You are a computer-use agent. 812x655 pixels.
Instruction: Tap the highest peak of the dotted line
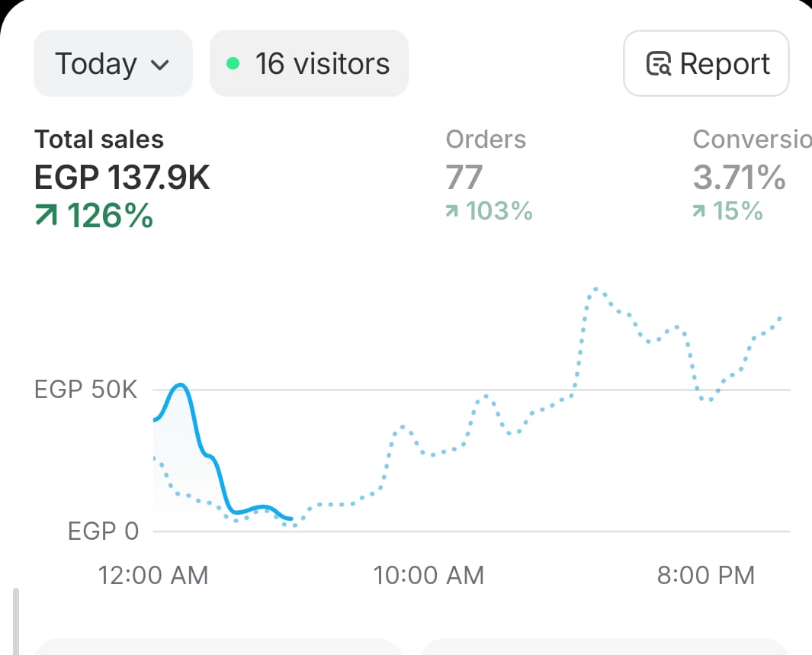[x=595, y=289]
